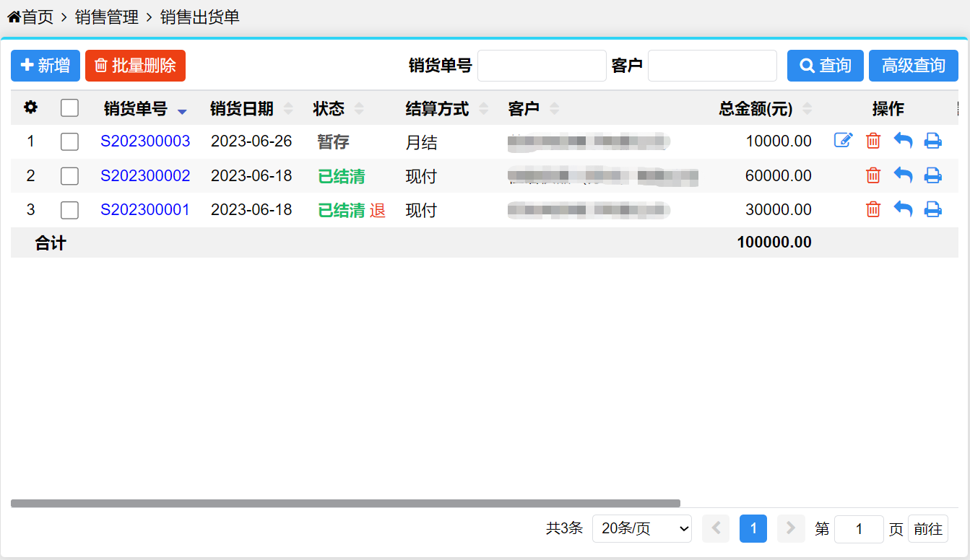Sort by 结算方式 column arrows

click(483, 109)
